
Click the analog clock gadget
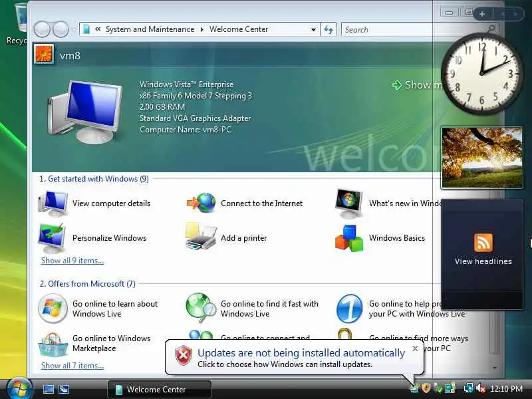coord(481,73)
